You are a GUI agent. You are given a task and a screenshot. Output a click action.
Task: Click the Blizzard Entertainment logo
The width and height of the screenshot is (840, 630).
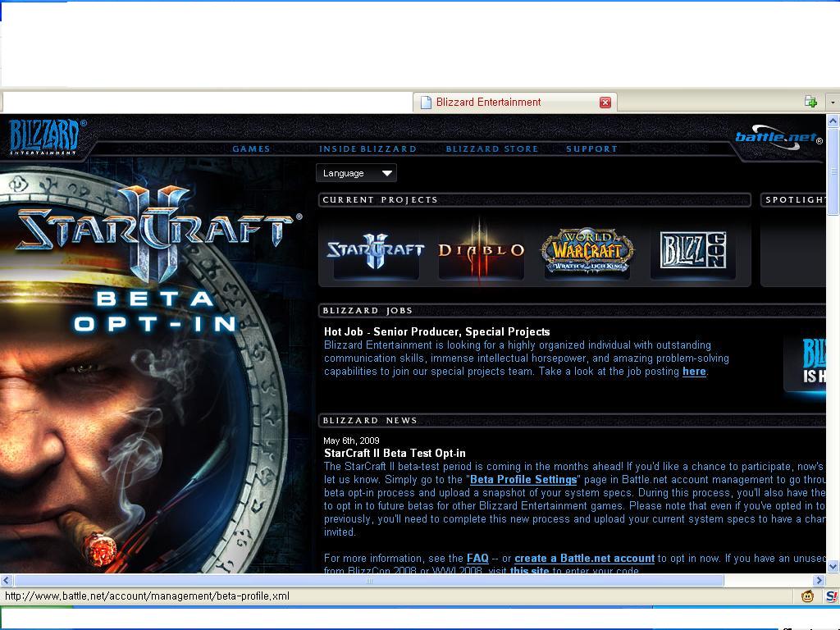coord(44,136)
